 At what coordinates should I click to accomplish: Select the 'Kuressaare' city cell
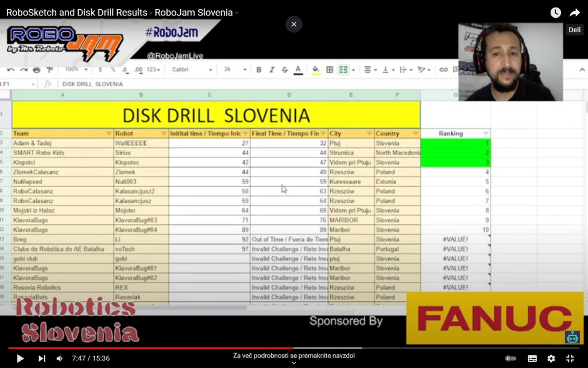[351, 182]
